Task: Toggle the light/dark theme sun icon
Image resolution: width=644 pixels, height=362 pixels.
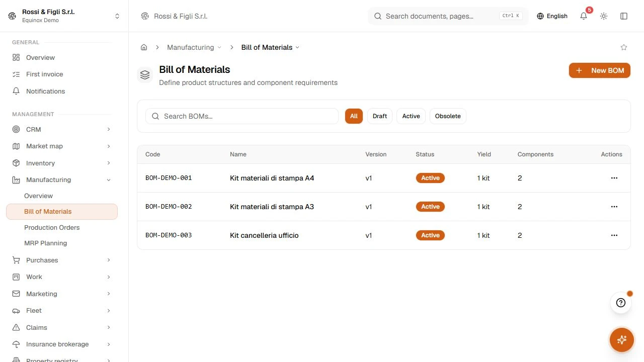Action: pyautogui.click(x=604, y=16)
